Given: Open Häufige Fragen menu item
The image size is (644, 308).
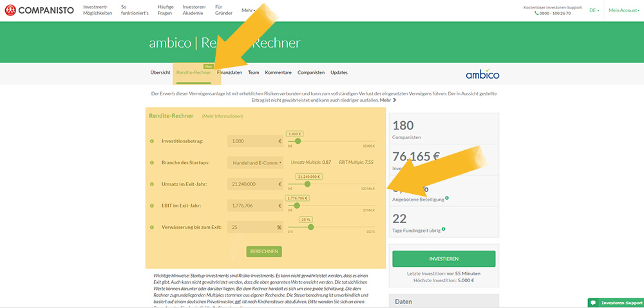Looking at the screenshot, I should tap(166, 10).
